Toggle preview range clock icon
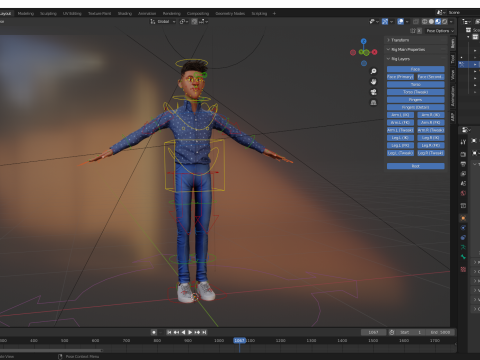480x360 pixels. click(392, 332)
